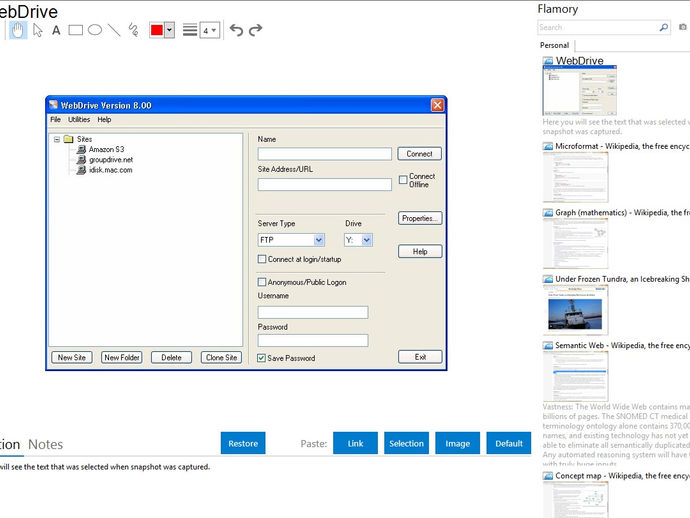This screenshot has width=690, height=518.
Task: Switch to the Notes tab
Action: [45, 445]
